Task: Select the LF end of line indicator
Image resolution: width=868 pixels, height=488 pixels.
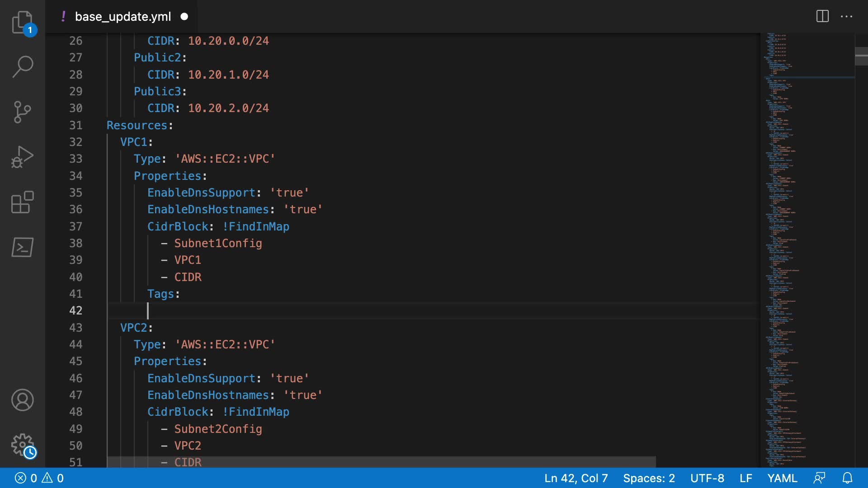Action: click(x=745, y=478)
